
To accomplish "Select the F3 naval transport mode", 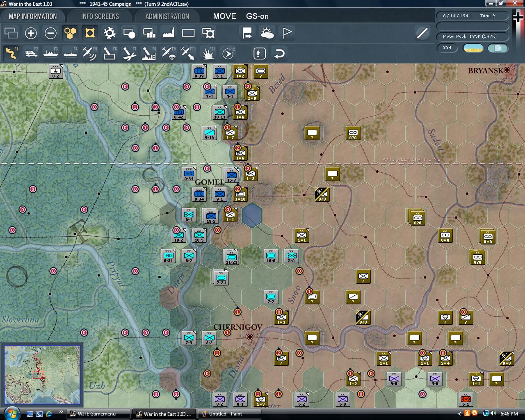I will pyautogui.click(x=51, y=53).
